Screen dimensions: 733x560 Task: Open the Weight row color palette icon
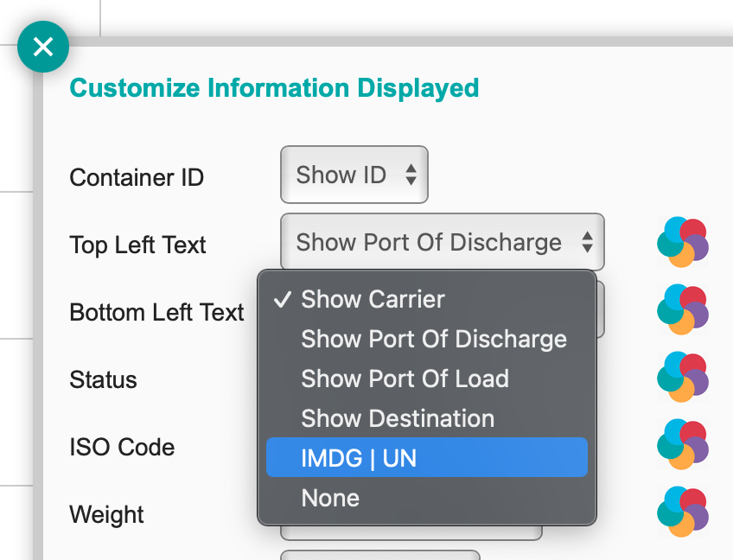683,512
